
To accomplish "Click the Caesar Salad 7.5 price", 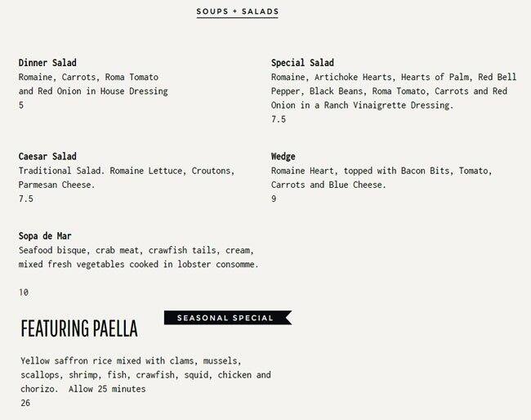I will [x=25, y=199].
